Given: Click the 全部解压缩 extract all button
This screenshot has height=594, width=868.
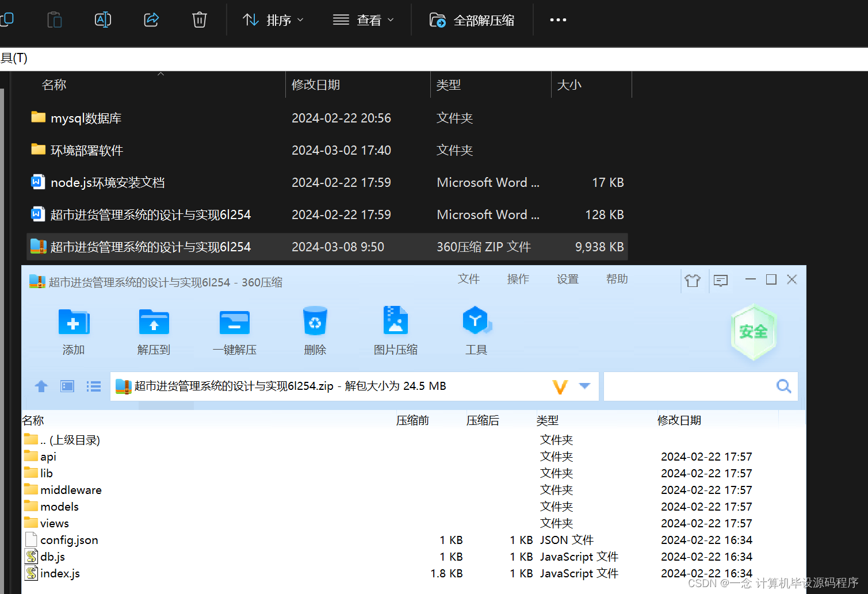Looking at the screenshot, I should pyautogui.click(x=472, y=20).
